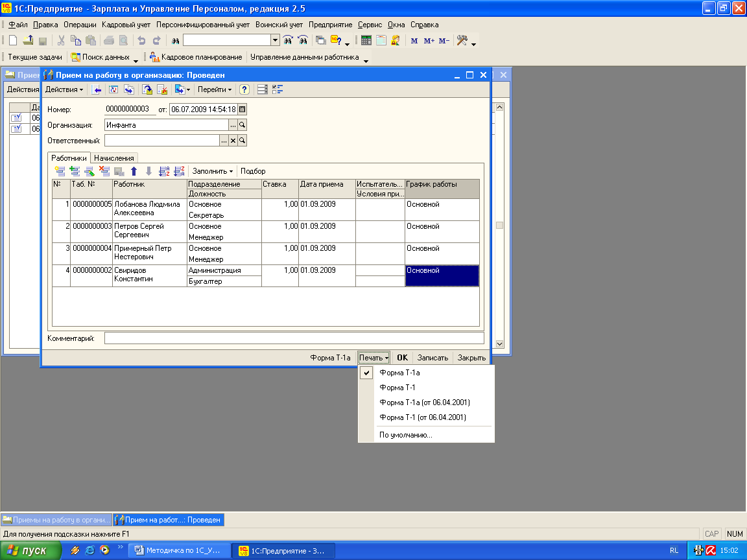Click the binoculars Find icon beside search box
This screenshot has width=747, height=560.
click(x=175, y=41)
